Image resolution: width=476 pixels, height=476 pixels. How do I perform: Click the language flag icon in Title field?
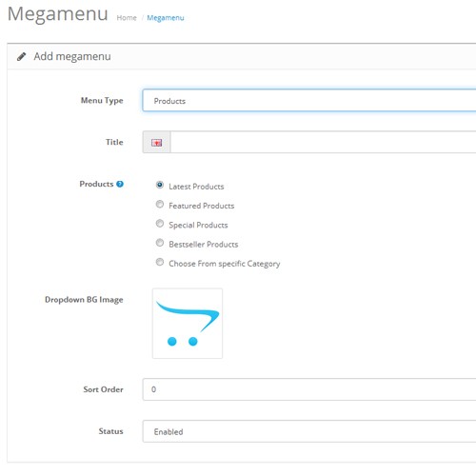click(x=156, y=143)
